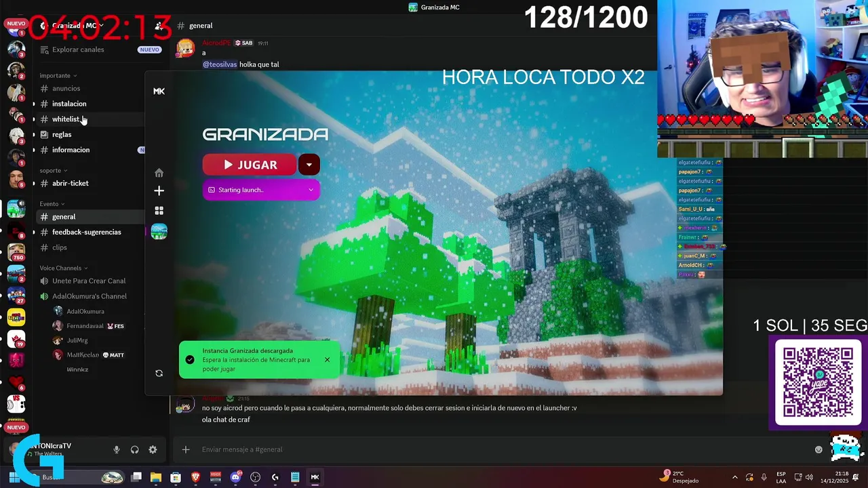Open the grid instances icon in launcher sidebar
Image resolution: width=868 pixels, height=488 pixels.
(159, 211)
